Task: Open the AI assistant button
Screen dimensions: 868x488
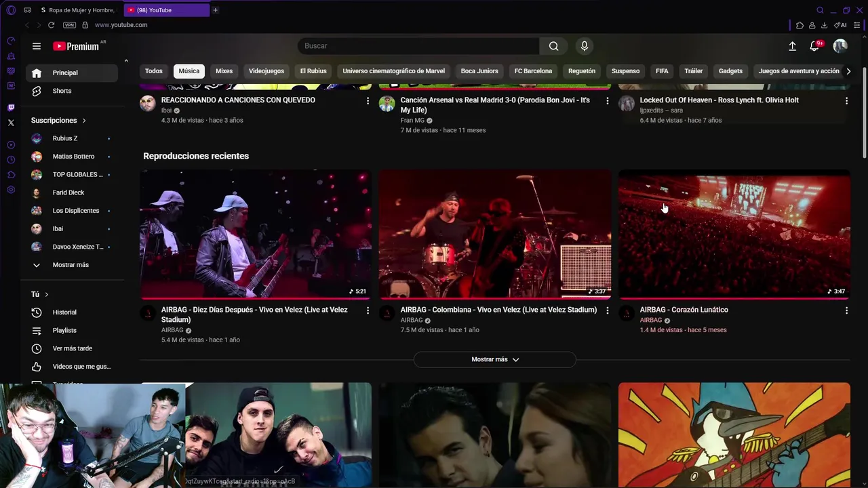Action: point(840,25)
